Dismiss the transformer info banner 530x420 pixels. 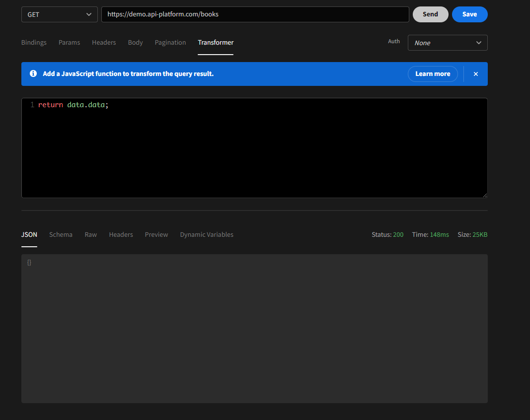(x=475, y=73)
